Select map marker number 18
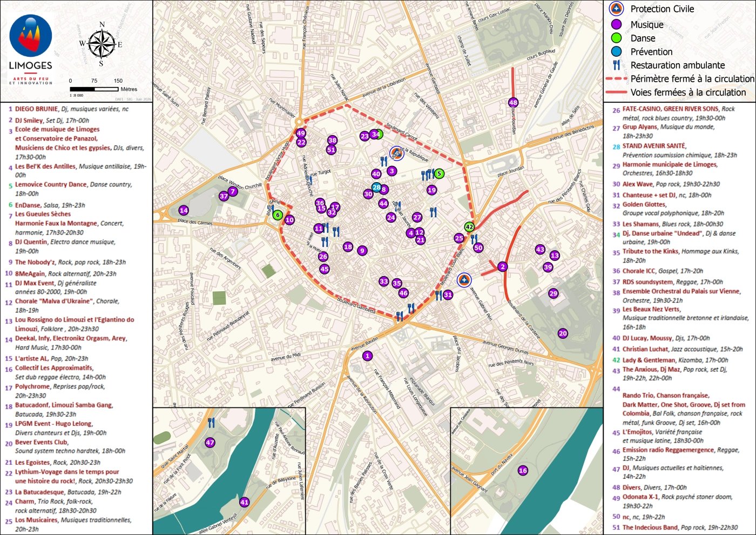 (348, 247)
